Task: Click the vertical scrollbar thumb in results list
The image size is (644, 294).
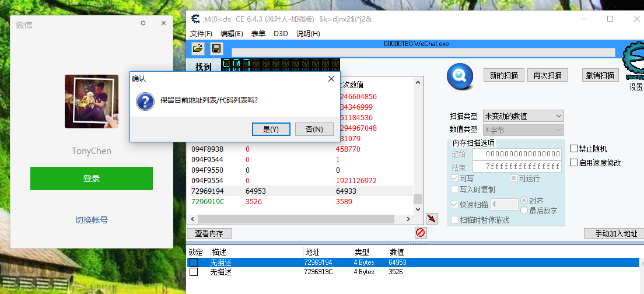Action: click(418, 199)
